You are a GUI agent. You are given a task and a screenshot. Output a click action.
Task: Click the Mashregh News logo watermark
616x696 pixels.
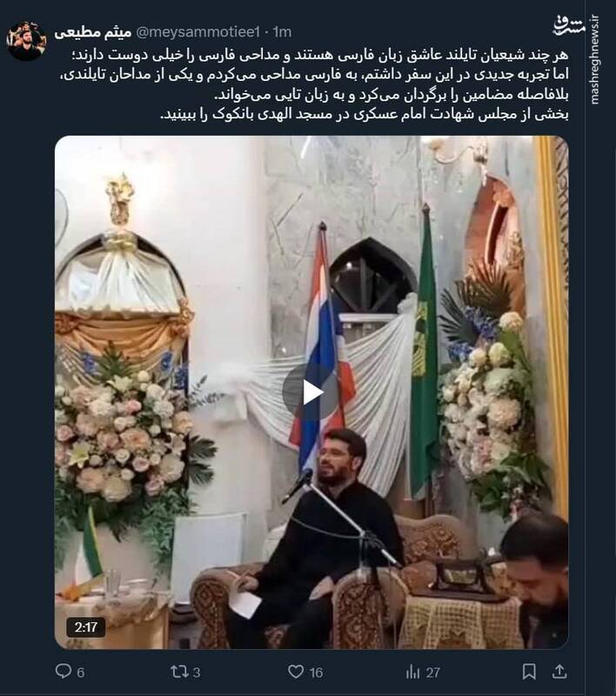pos(568,24)
